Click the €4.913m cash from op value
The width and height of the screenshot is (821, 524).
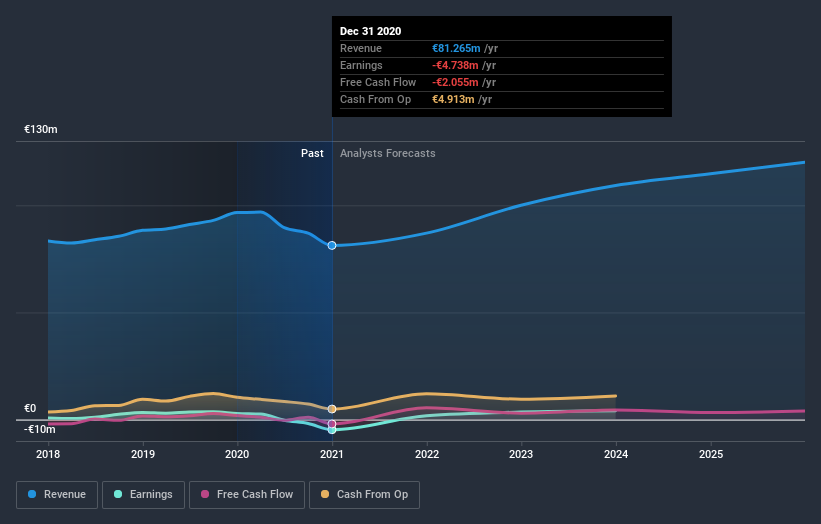(453, 99)
